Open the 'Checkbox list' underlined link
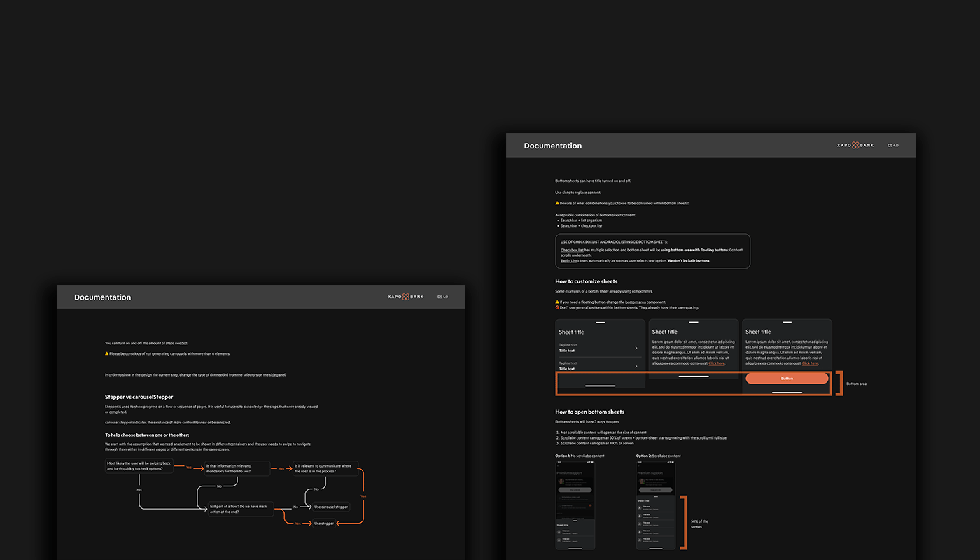 pos(572,250)
